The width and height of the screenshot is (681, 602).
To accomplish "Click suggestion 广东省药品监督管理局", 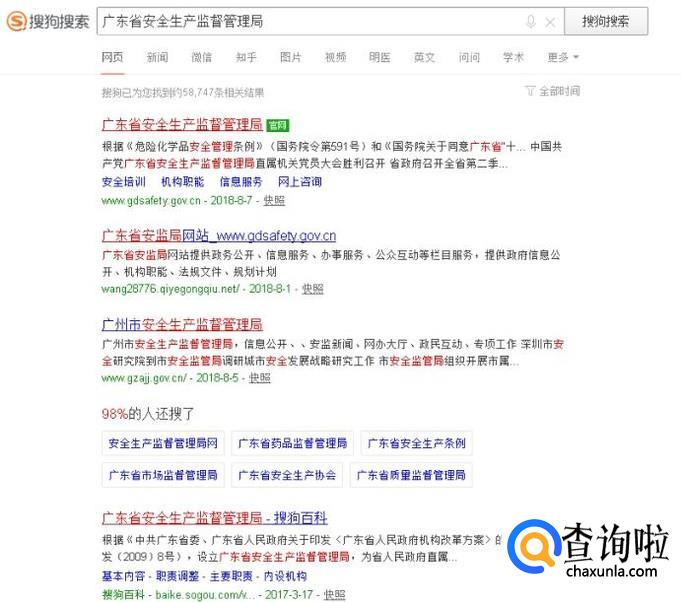I will pos(292,443).
